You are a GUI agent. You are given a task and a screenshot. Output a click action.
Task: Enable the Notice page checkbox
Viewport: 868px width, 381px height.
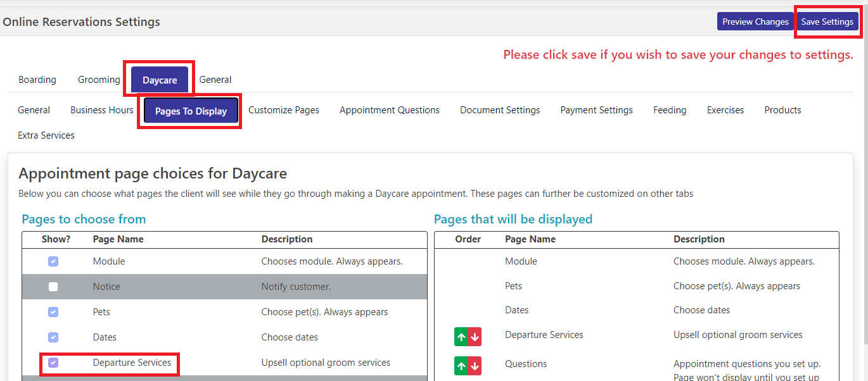tap(53, 287)
